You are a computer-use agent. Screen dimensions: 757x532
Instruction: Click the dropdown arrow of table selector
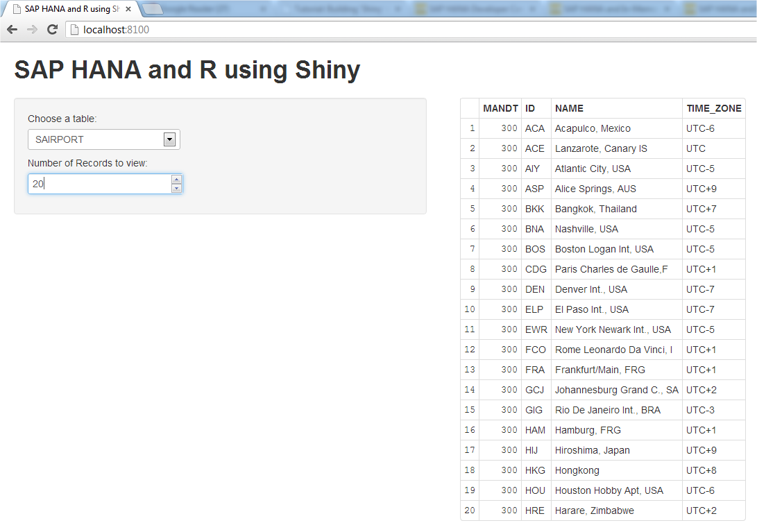(169, 139)
